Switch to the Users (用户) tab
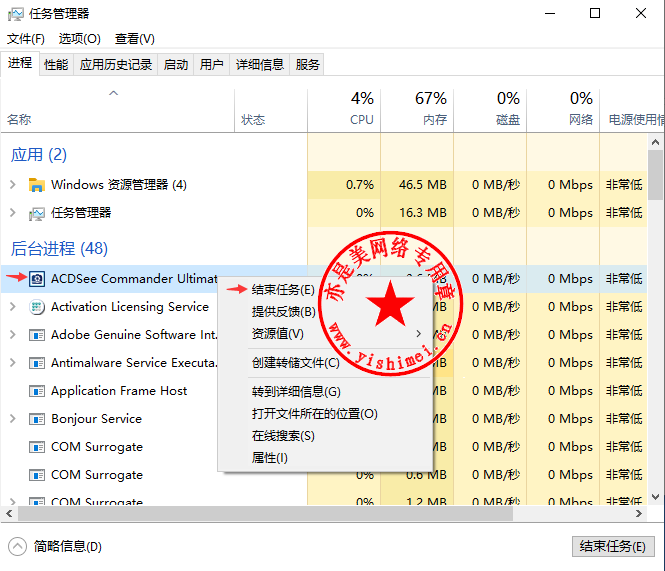 coord(212,65)
